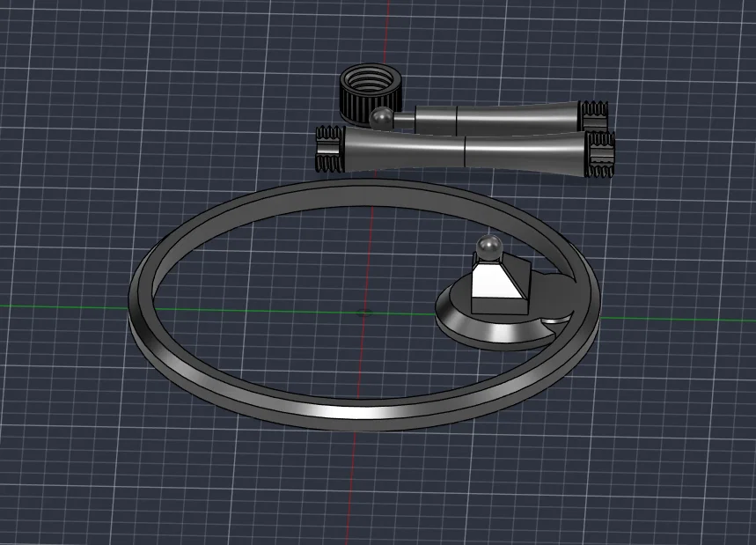Image resolution: width=756 pixels, height=545 pixels.
Task: Select the upper tapered rod body
Action: [496, 118]
